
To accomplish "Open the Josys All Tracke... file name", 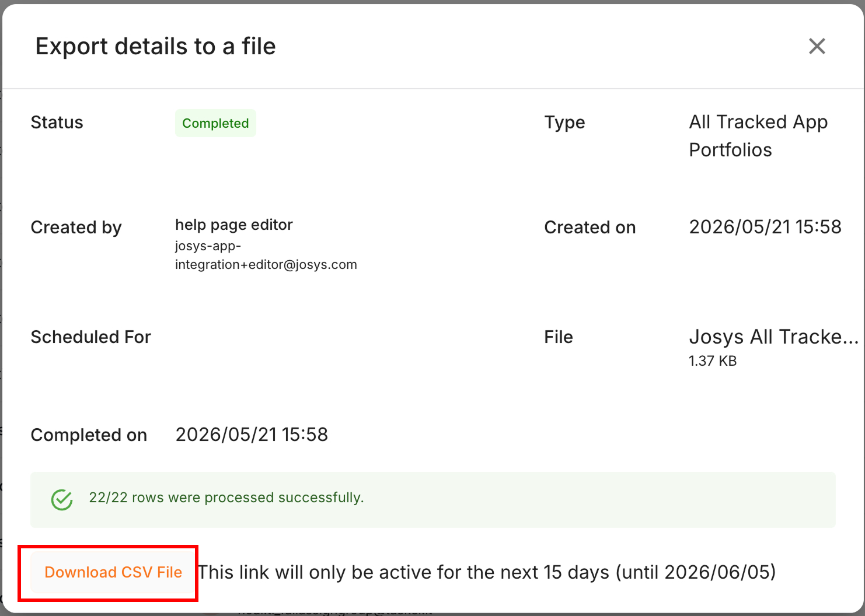I will (x=773, y=337).
